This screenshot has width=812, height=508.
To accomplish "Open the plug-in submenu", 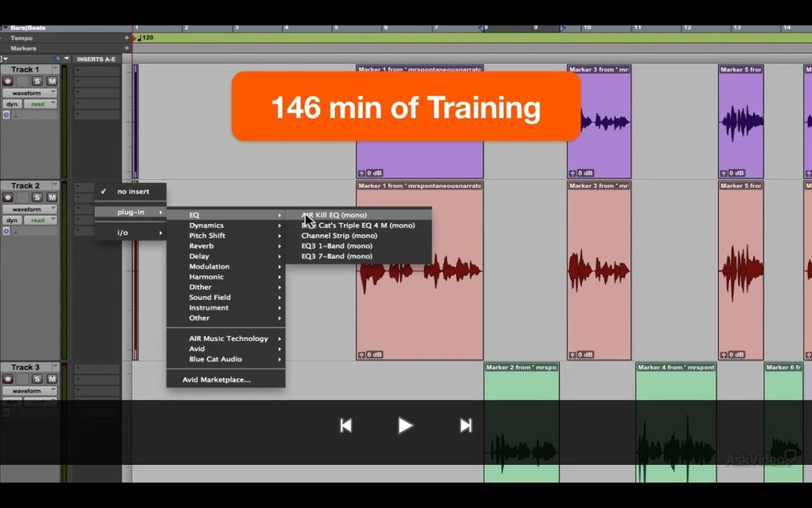I will [131, 213].
